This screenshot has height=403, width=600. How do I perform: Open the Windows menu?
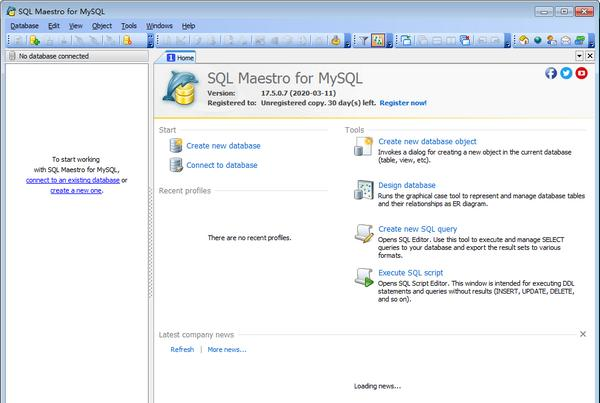pos(159,26)
